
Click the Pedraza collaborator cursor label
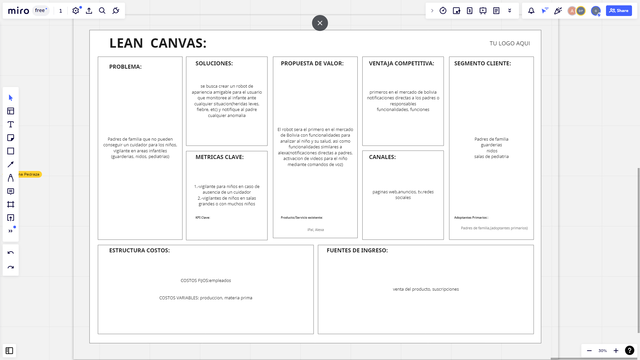[x=29, y=174]
